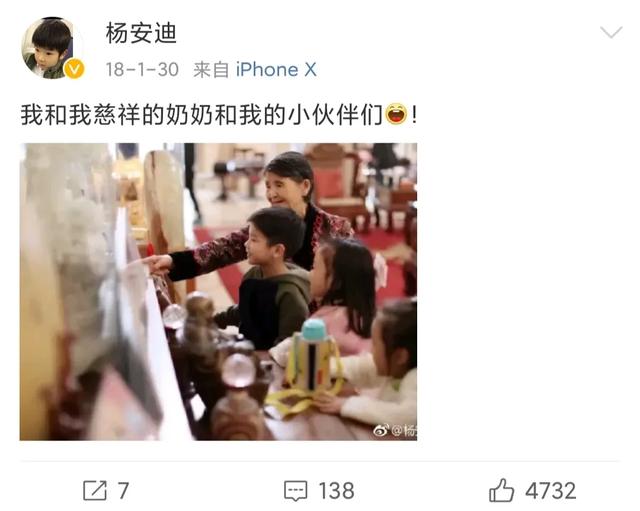Click the repost count 7
The image size is (640, 511).
pyautogui.click(x=124, y=491)
